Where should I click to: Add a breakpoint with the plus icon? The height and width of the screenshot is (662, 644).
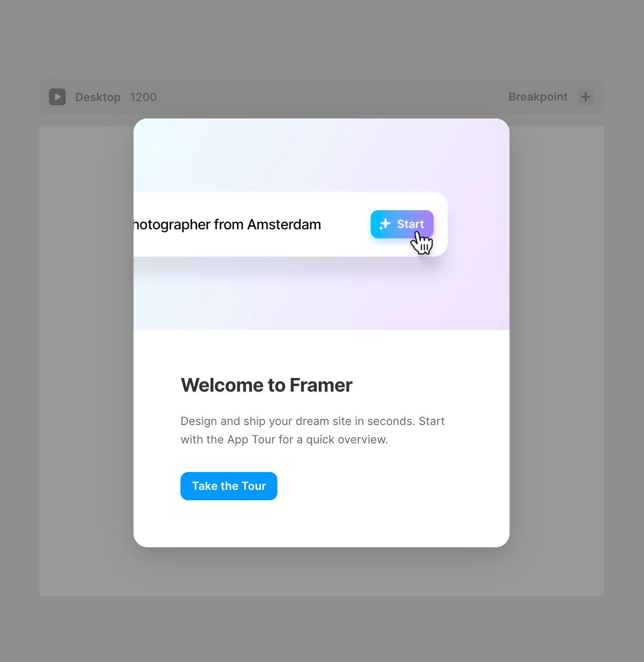(586, 97)
